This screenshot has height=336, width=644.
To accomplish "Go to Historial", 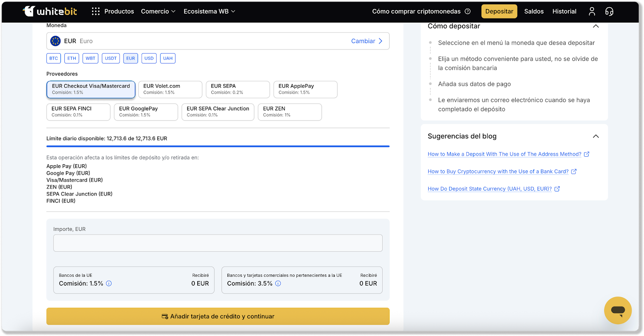I will tap(564, 11).
